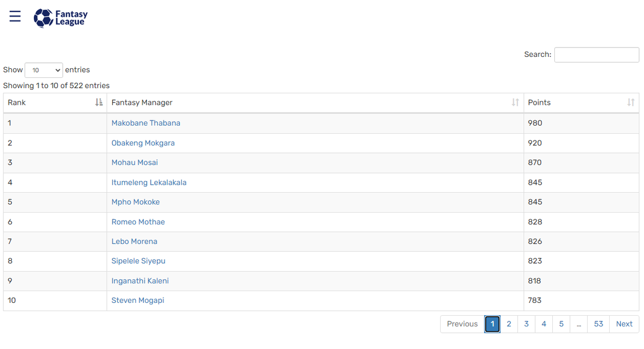
Task: Open Mohau Mosai manager profile
Action: (x=135, y=163)
